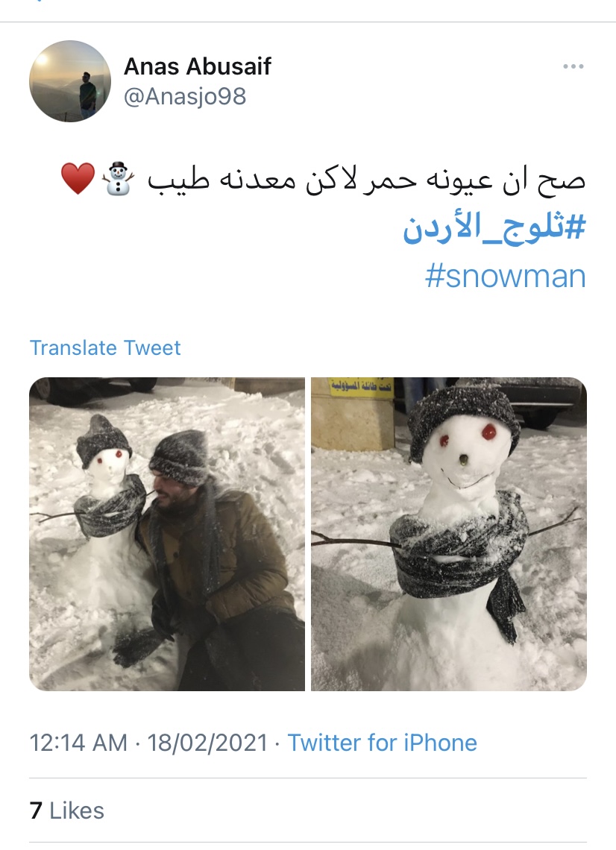616x850 pixels.
Task: Click the 12:14 AM timestamp
Action: click(78, 743)
